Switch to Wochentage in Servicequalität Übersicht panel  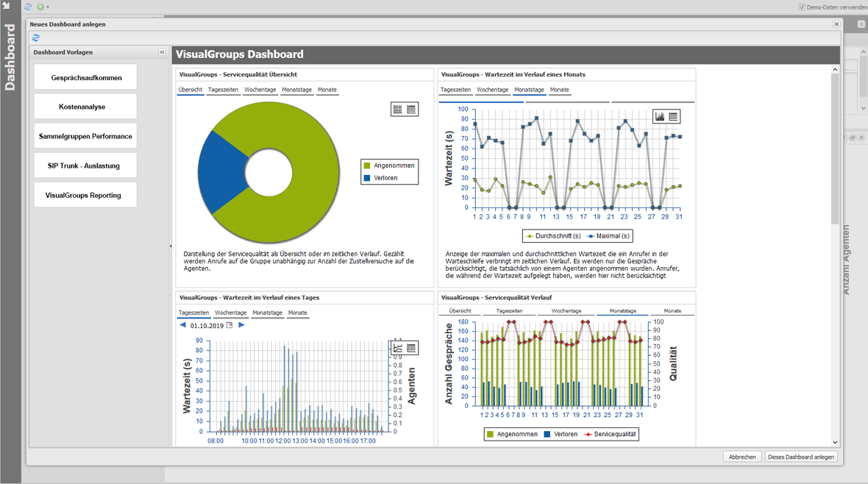[260, 90]
